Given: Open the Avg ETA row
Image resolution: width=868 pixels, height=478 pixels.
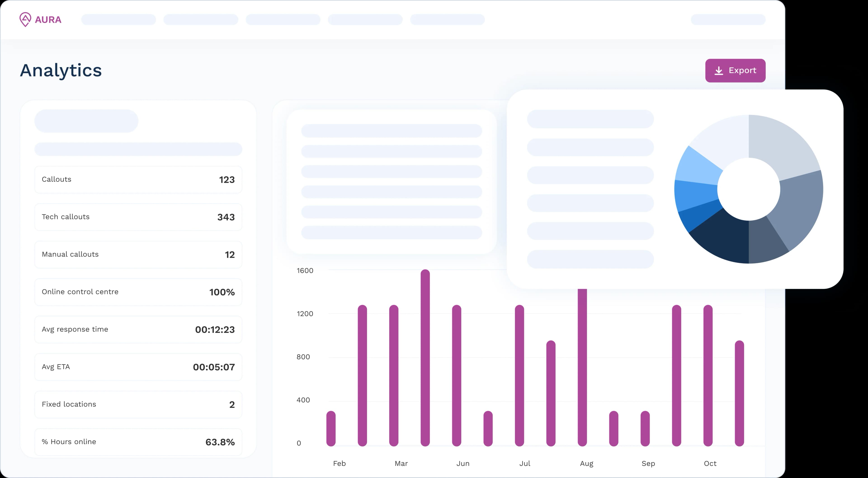Looking at the screenshot, I should 138,367.
